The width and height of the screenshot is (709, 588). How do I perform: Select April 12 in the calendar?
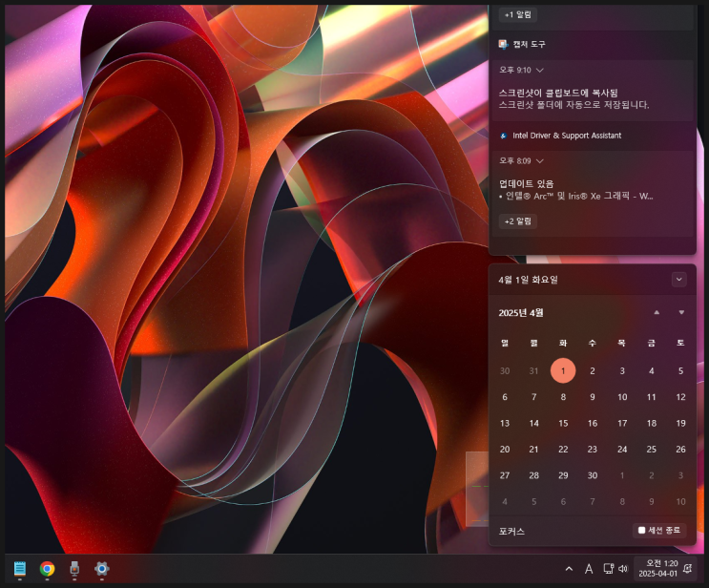coord(680,397)
